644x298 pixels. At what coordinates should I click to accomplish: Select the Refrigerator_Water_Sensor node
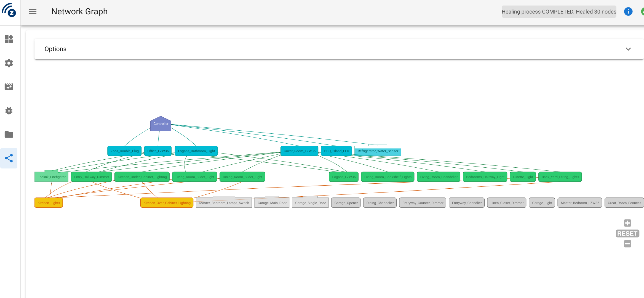coord(378,151)
